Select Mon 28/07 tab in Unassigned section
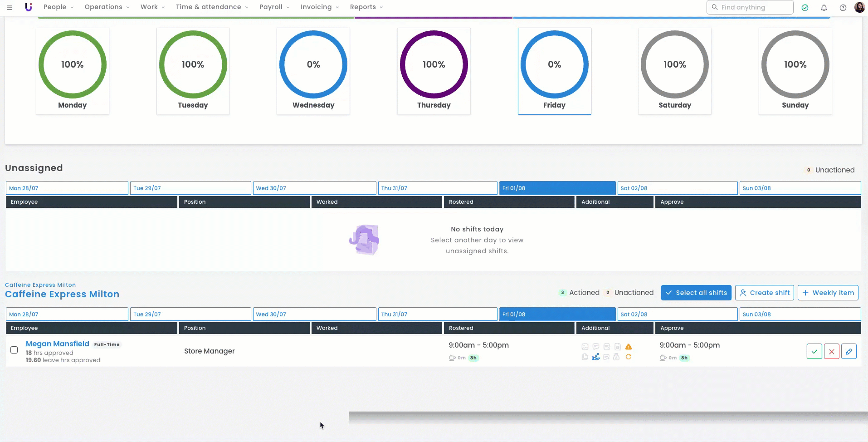 coord(67,188)
